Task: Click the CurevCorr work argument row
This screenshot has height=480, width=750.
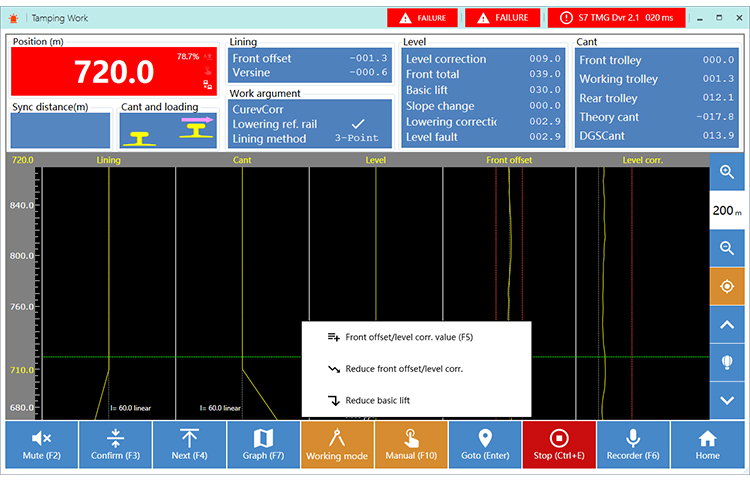Action: [310, 109]
